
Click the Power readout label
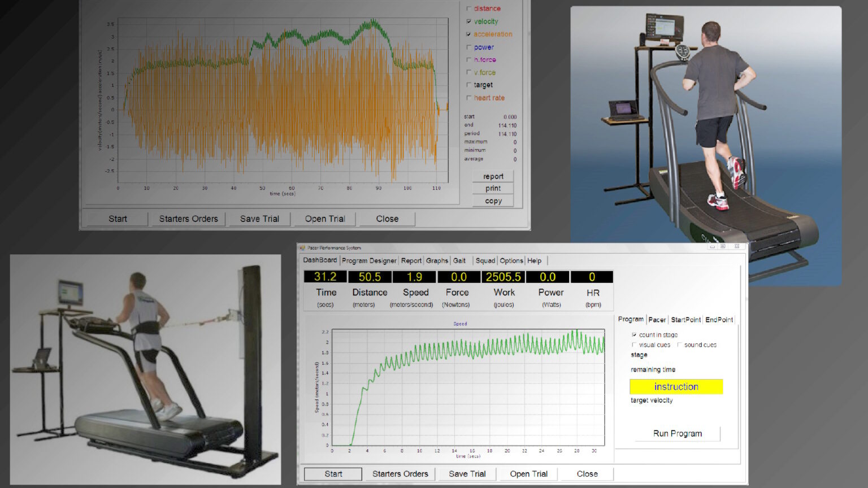click(x=551, y=293)
